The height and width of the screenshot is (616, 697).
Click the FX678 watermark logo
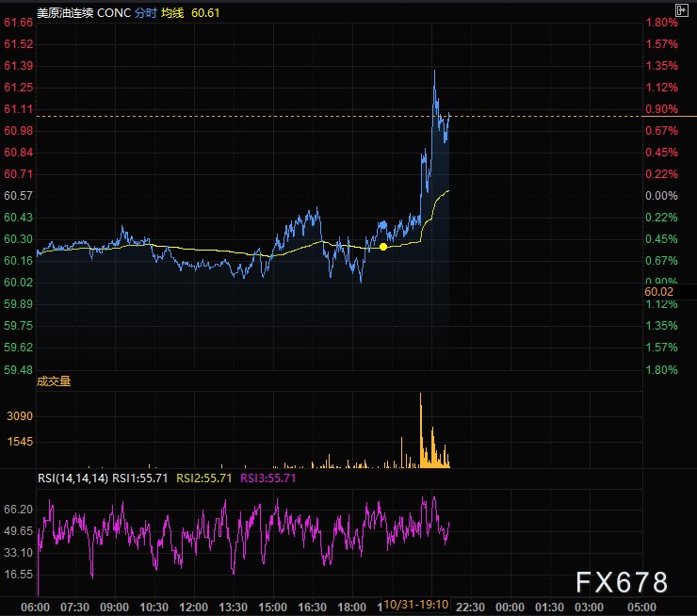point(623,583)
